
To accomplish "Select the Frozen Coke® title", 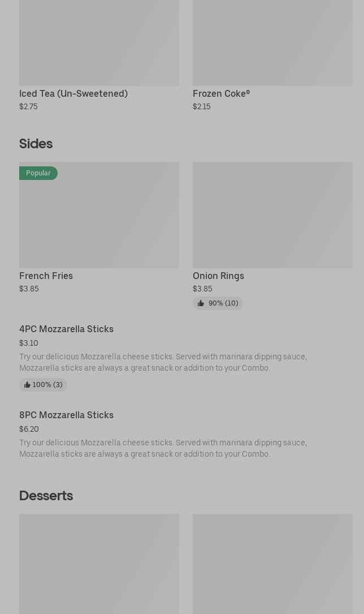I will click(x=221, y=94).
